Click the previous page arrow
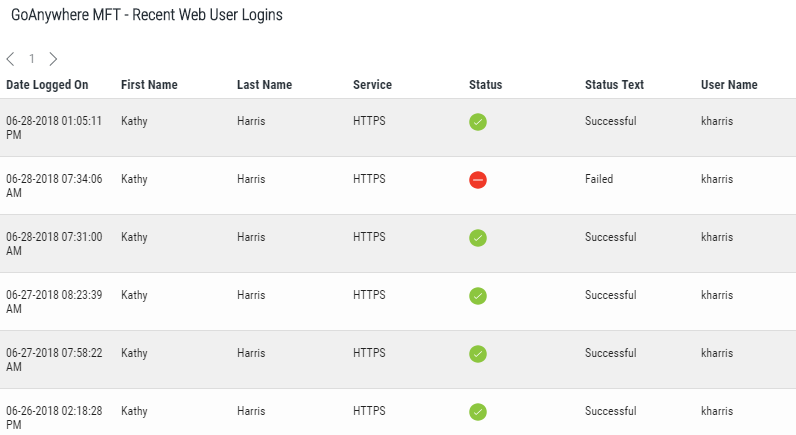The width and height of the screenshot is (796, 435). (10, 59)
